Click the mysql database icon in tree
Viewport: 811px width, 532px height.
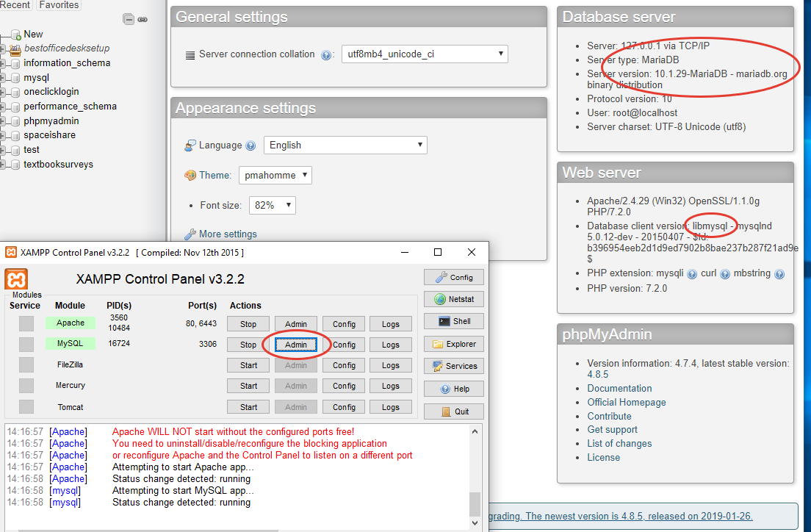point(15,78)
